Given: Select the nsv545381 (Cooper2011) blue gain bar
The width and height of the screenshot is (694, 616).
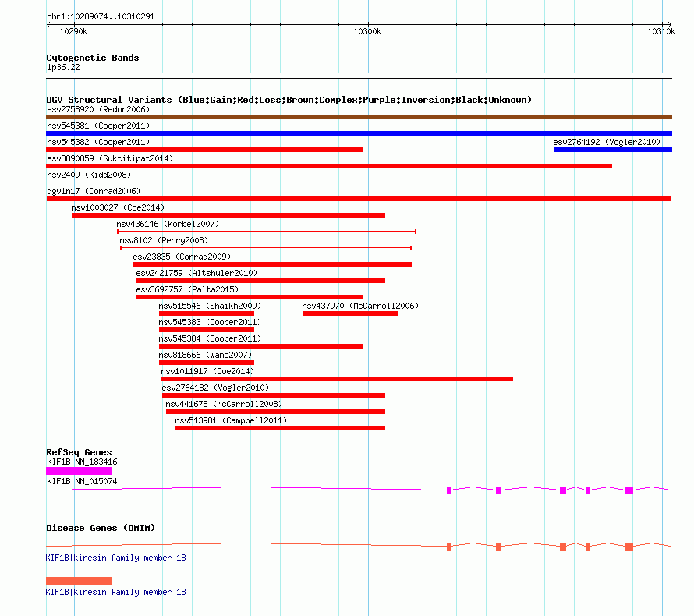Looking at the screenshot, I should point(359,133).
